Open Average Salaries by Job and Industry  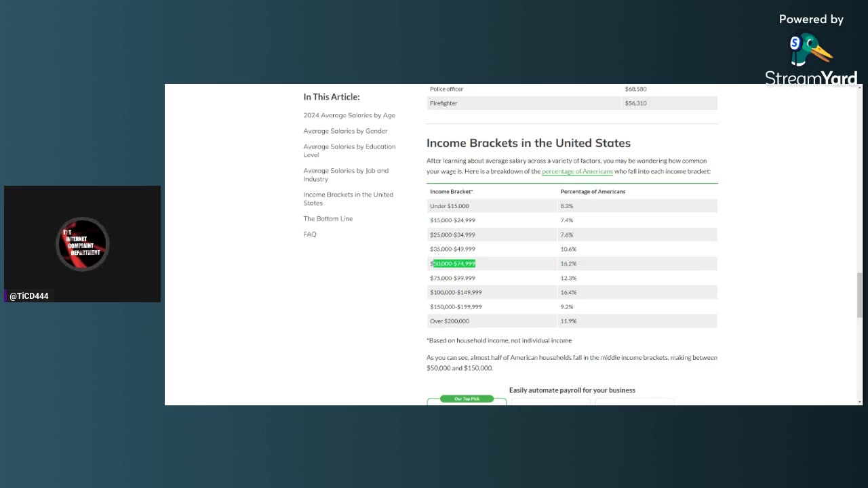346,175
